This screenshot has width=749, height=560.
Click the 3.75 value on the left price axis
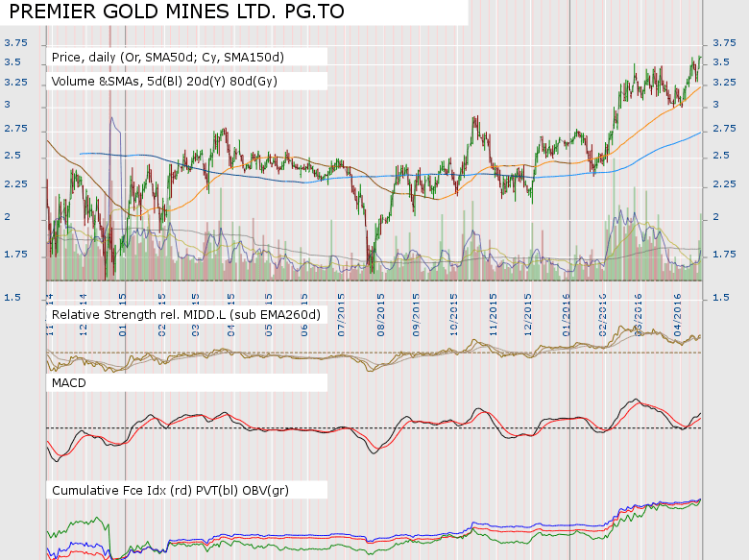(x=15, y=43)
